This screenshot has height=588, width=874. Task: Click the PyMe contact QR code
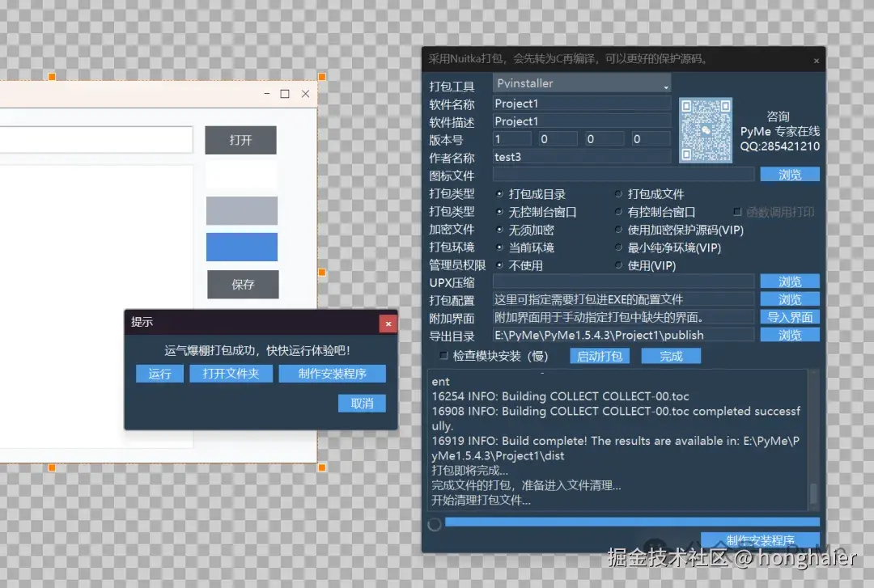pyautogui.click(x=705, y=129)
